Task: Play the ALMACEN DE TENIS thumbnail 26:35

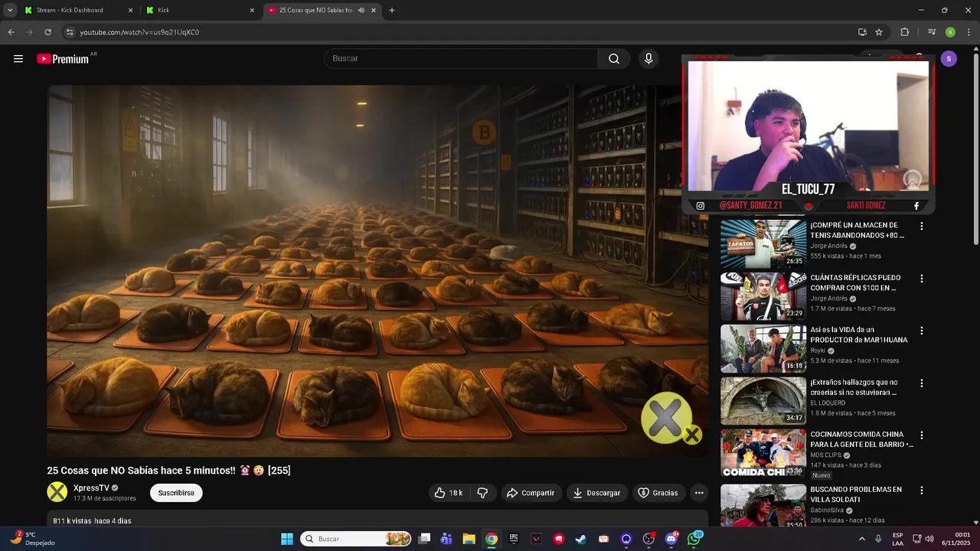Action: point(763,244)
